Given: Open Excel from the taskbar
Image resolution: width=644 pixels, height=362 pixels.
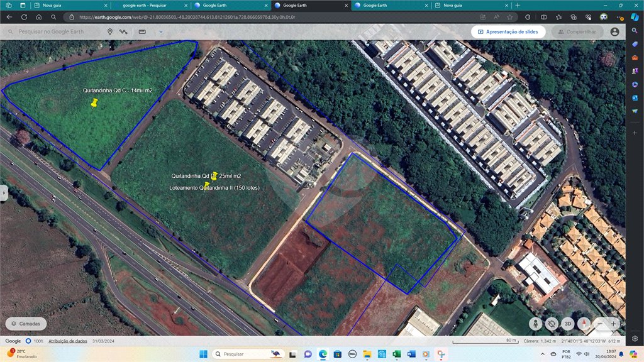Looking at the screenshot, I should tap(396, 354).
